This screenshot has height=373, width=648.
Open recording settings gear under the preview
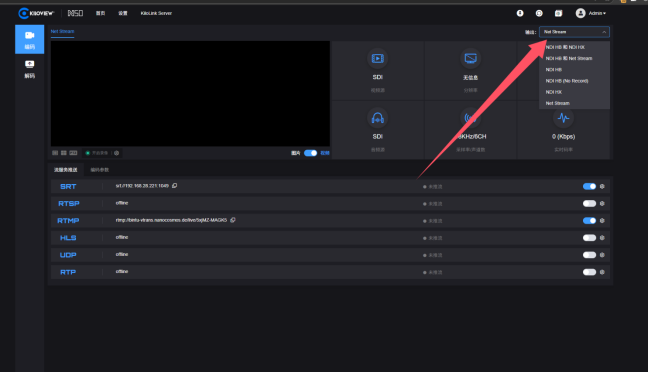point(117,153)
